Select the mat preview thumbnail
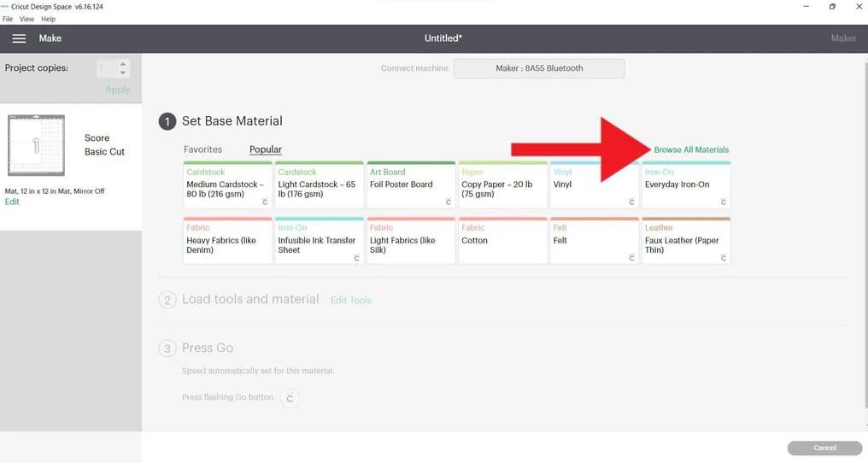 click(36, 145)
